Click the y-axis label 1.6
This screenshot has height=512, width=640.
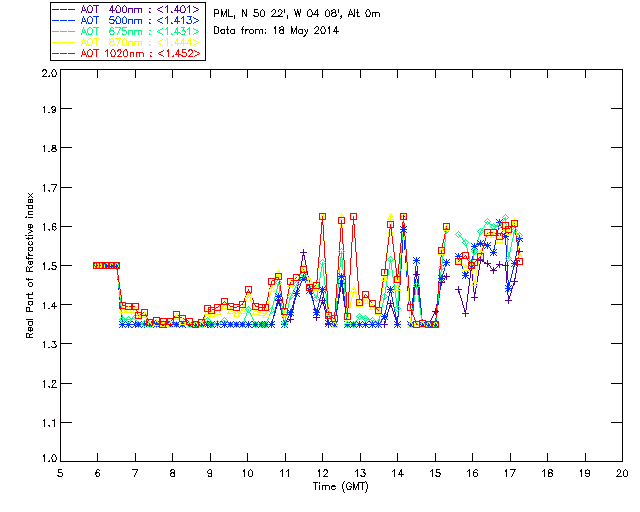click(49, 227)
